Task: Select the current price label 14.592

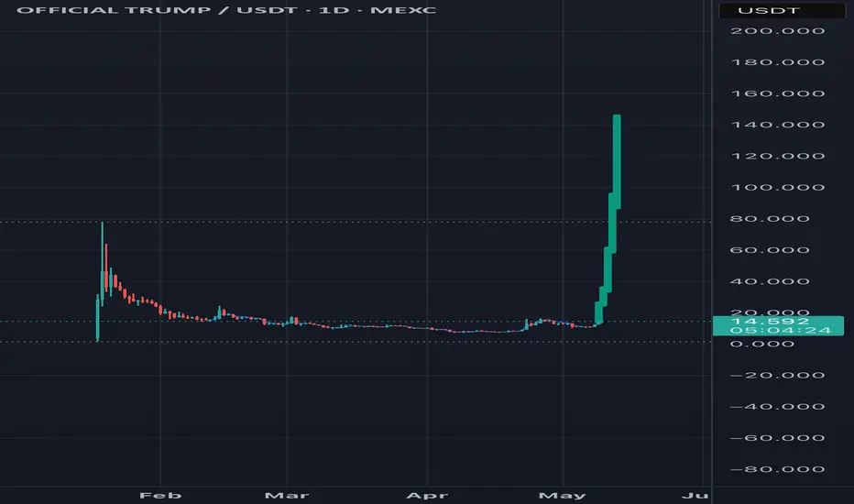Action: pos(769,322)
